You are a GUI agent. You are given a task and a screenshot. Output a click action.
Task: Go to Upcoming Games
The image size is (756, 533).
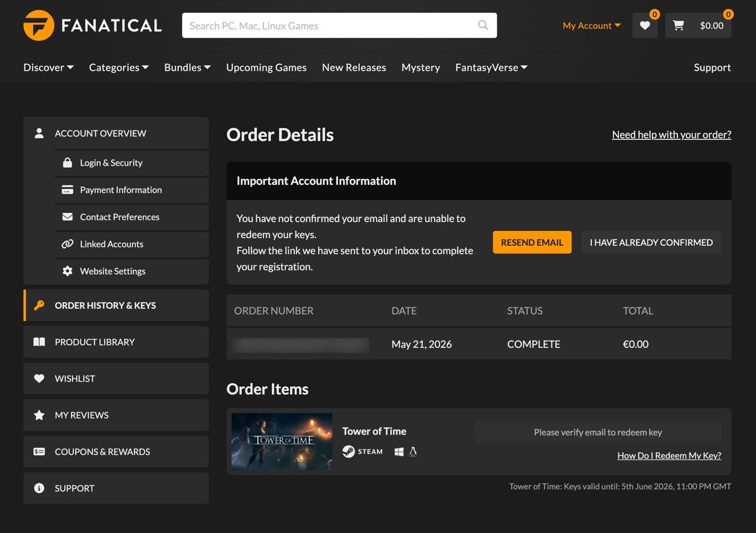click(266, 67)
